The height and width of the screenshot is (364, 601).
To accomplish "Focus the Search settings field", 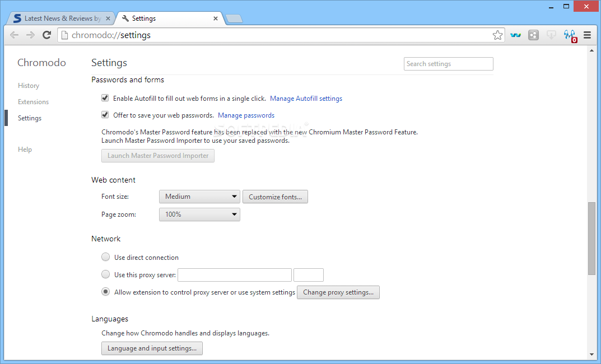I will [449, 64].
